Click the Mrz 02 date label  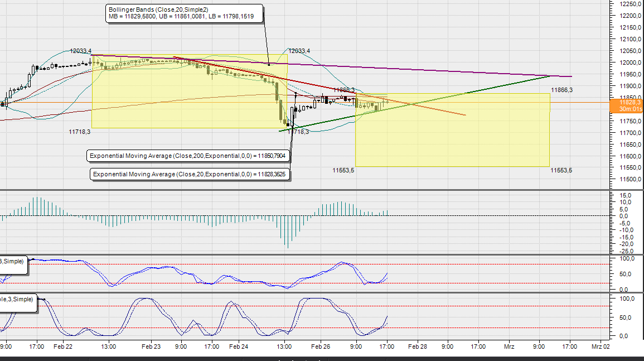601,346
